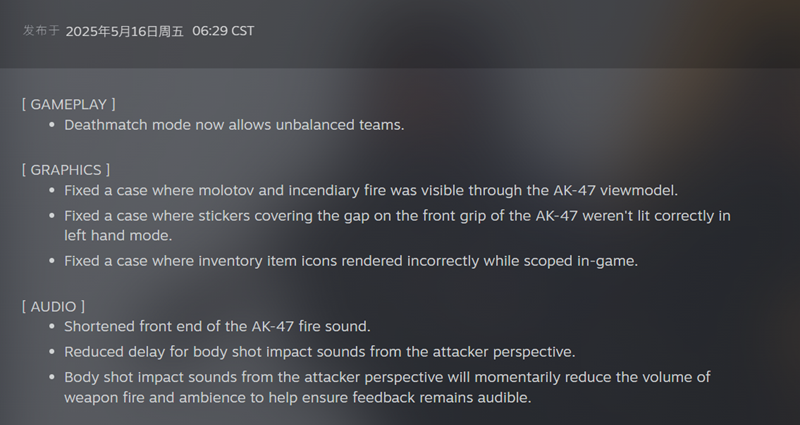Select the [ AUDIO ] section heading

(x=54, y=307)
